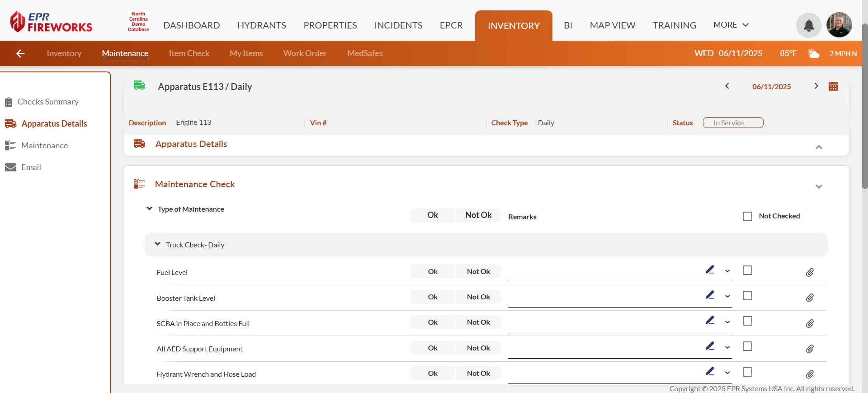Screen dimensions: 868x393
Task: Tick the SCBA in Place checkbox
Action: click(x=747, y=321)
